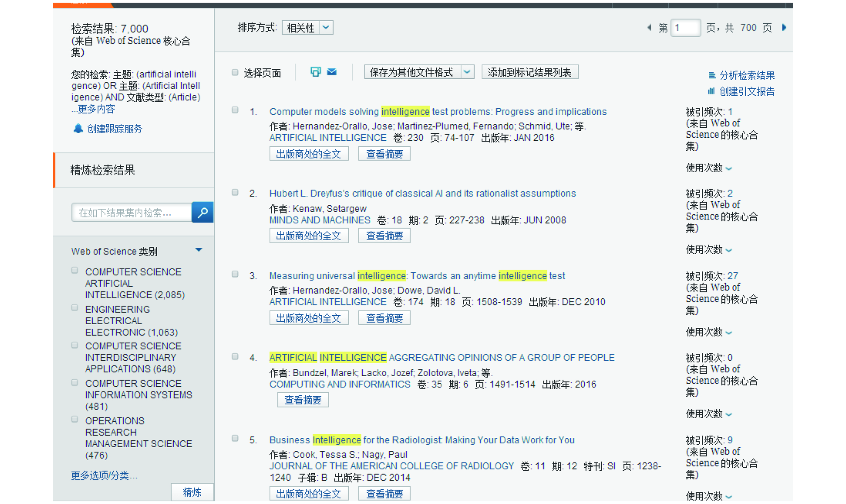846x504 pixels.
Task: Click 查看摘要 for result 1
Action: [385, 154]
